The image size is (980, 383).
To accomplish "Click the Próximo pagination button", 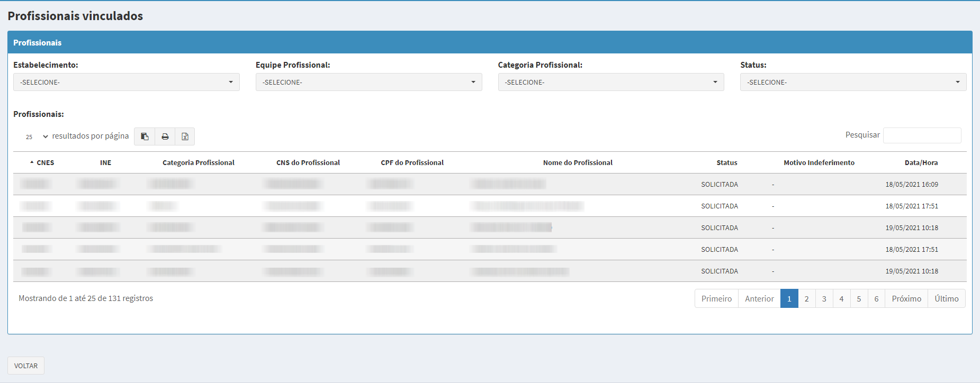I will coord(906,298).
